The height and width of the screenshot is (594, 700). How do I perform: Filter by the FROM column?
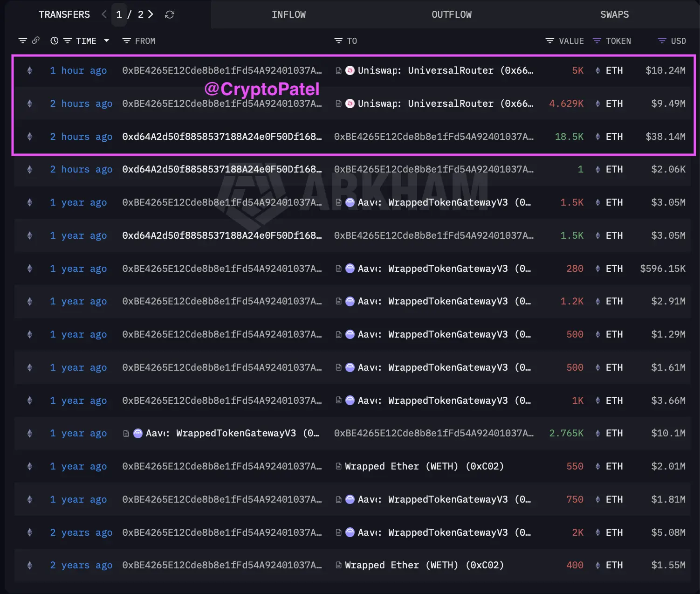click(126, 41)
